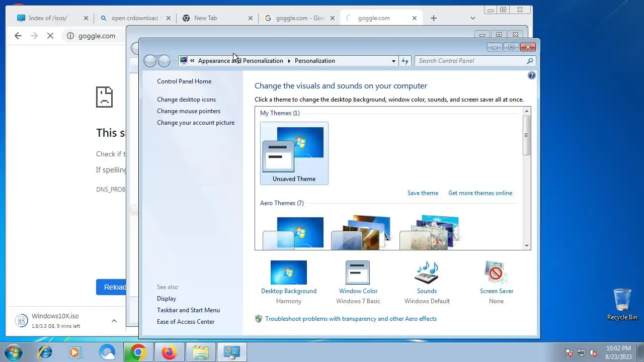The image size is (644, 362).
Task: Close the Index of /isos/ tab
Action: [86, 18]
